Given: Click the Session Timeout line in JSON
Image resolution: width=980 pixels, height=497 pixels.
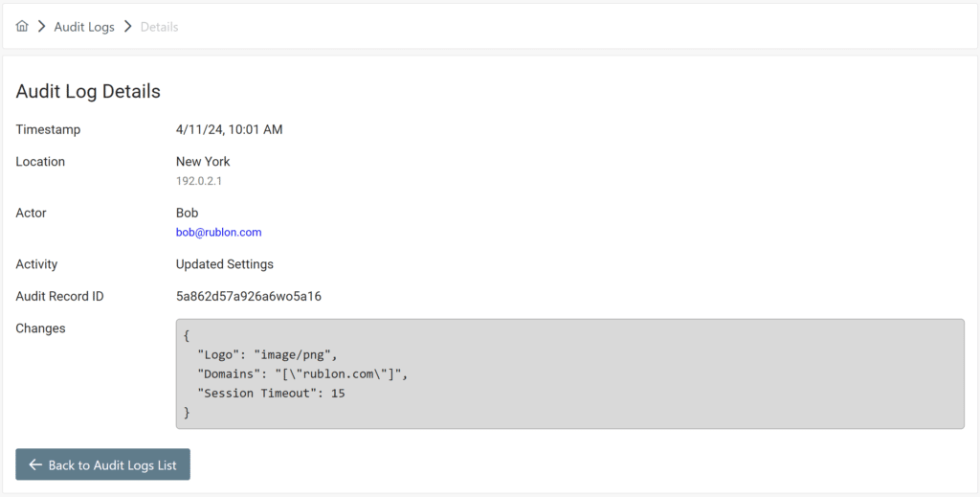Looking at the screenshot, I should [271, 393].
